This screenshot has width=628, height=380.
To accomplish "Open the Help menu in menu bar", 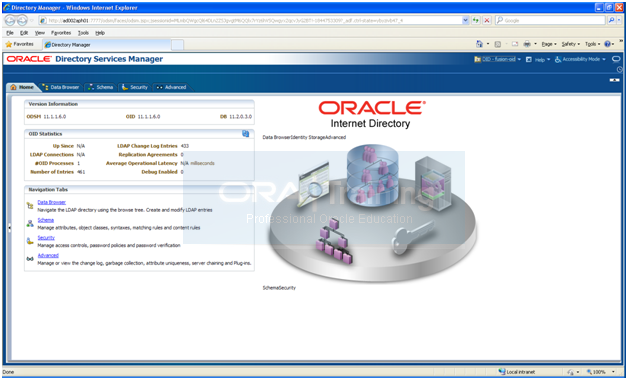I will pos(100,33).
